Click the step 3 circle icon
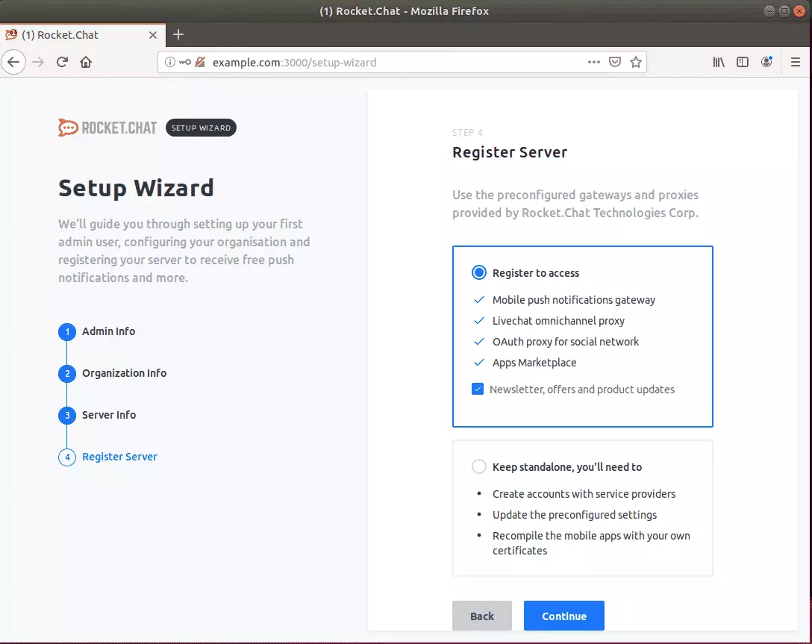Image resolution: width=812 pixels, height=644 pixels. pyautogui.click(x=67, y=416)
